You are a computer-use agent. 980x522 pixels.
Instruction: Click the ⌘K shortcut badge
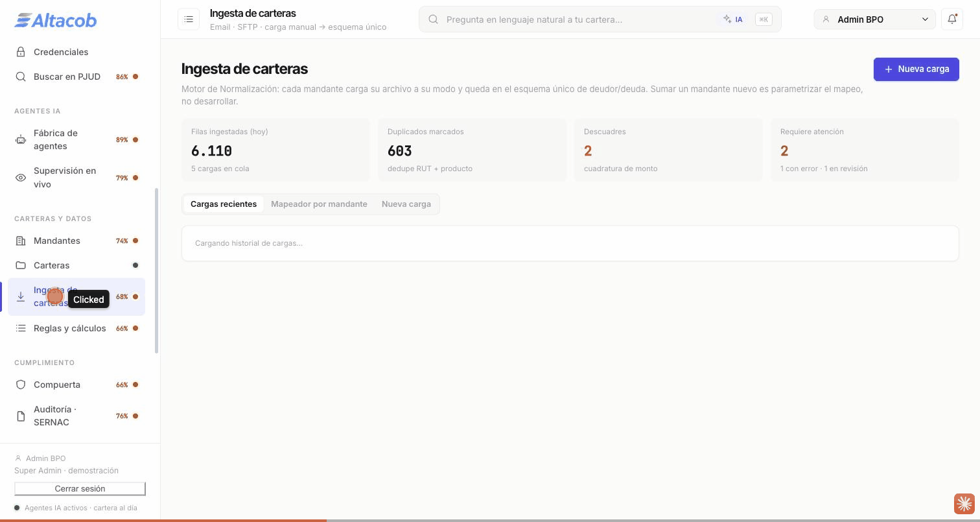(764, 19)
